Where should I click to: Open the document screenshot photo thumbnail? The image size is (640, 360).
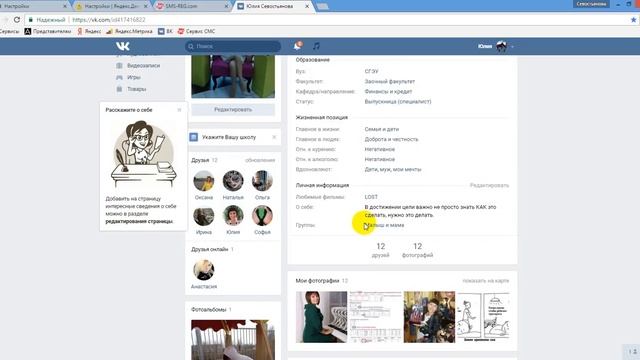tap(376, 317)
